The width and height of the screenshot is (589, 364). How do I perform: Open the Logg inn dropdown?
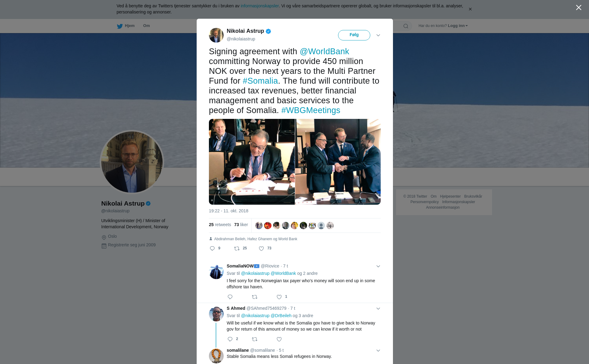click(458, 26)
